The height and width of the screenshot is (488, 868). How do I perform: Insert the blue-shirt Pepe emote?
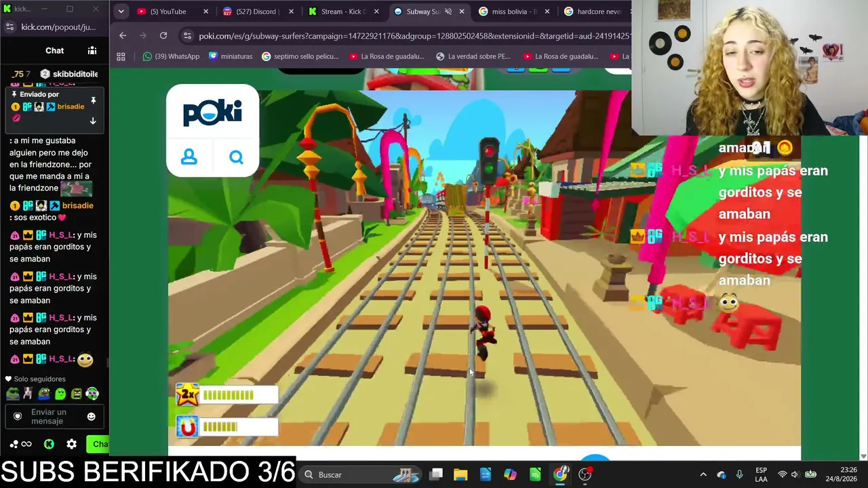click(44, 393)
